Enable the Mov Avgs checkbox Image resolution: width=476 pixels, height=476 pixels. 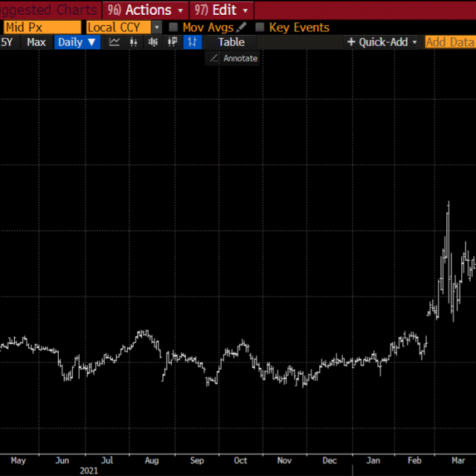tap(173, 28)
